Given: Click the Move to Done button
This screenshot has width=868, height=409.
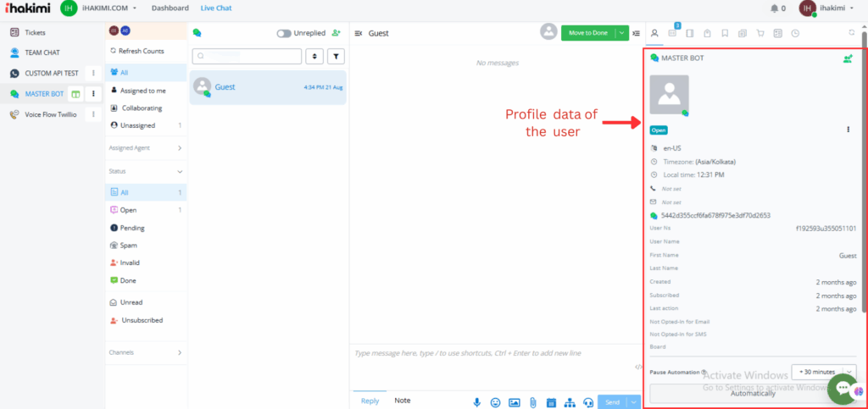Looking at the screenshot, I should pyautogui.click(x=587, y=33).
